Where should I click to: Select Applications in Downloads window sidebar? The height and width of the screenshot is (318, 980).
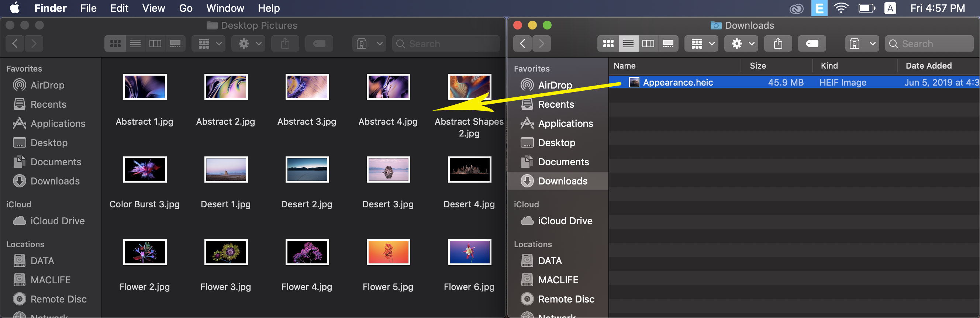pyautogui.click(x=558, y=123)
